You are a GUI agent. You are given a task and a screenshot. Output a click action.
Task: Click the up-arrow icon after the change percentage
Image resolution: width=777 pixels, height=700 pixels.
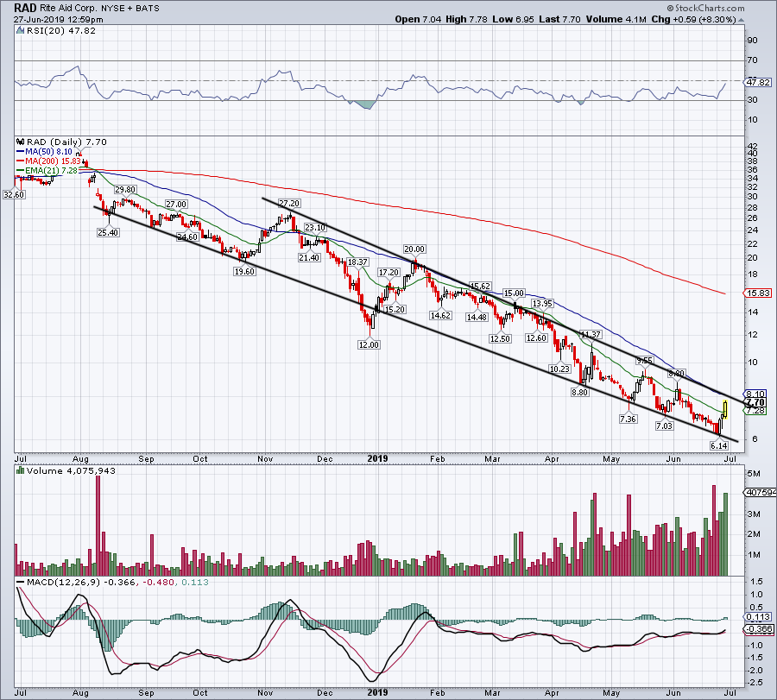[x=741, y=21]
